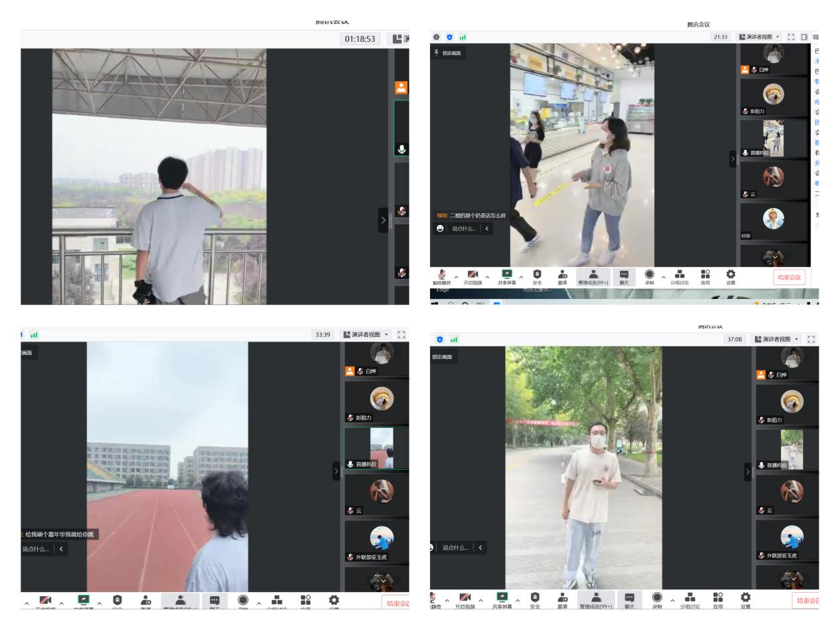Click End Meeting button in the 21:33 window
The width and height of the screenshot is (840, 630).
click(x=789, y=277)
